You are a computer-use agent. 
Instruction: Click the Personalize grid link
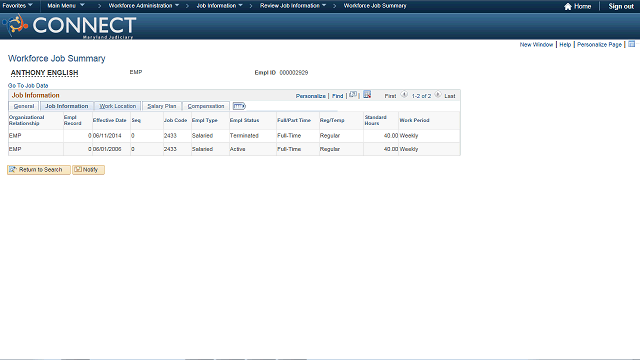pos(311,96)
